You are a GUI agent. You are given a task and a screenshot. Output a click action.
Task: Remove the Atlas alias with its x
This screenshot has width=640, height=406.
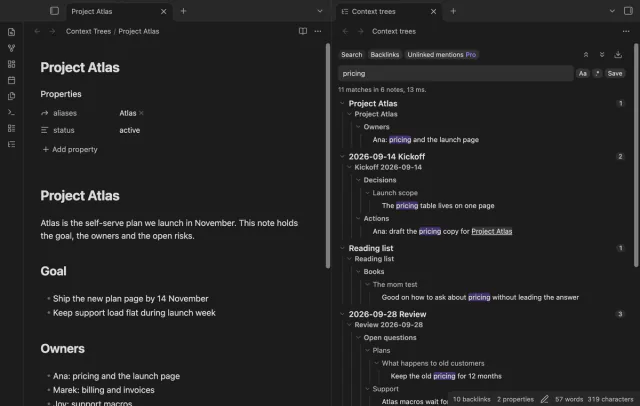(x=141, y=113)
